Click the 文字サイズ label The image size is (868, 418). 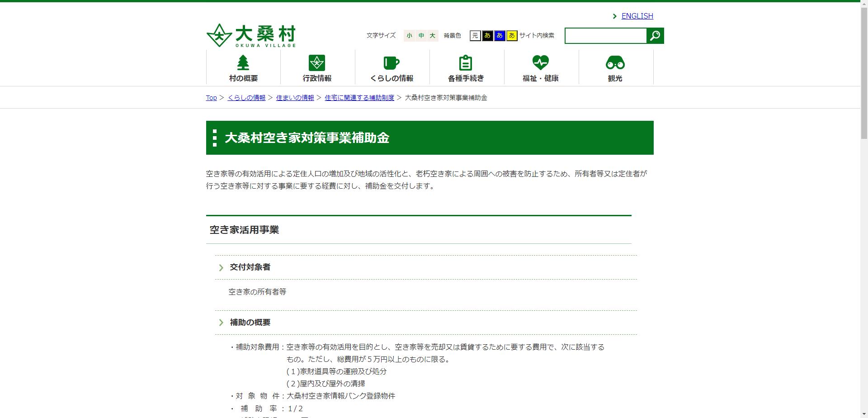click(x=381, y=35)
